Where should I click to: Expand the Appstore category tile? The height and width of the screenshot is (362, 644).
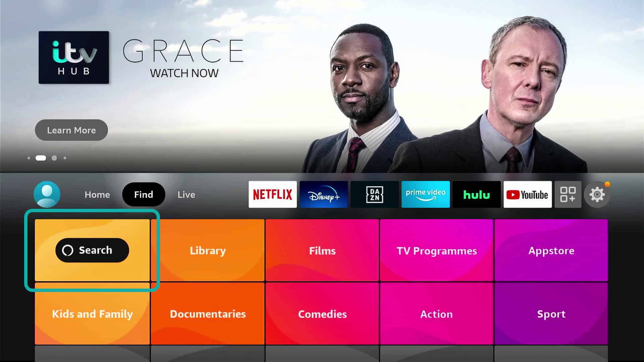coord(551,251)
